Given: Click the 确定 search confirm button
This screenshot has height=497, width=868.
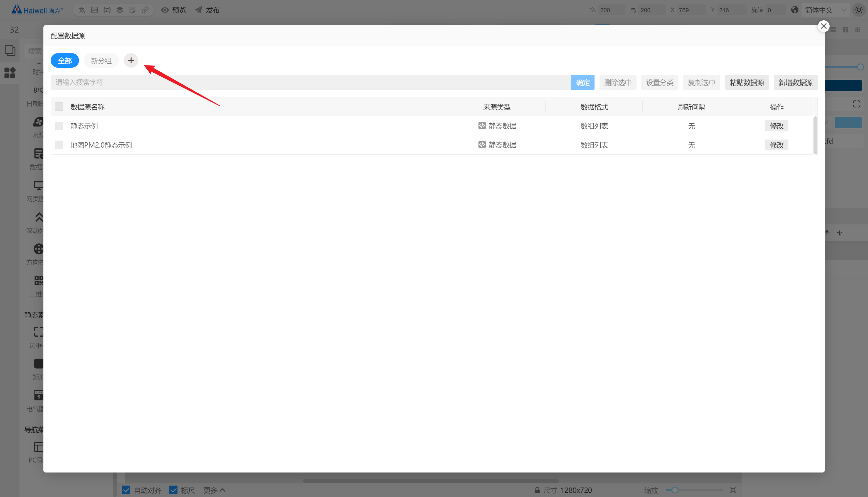Looking at the screenshot, I should (x=583, y=82).
